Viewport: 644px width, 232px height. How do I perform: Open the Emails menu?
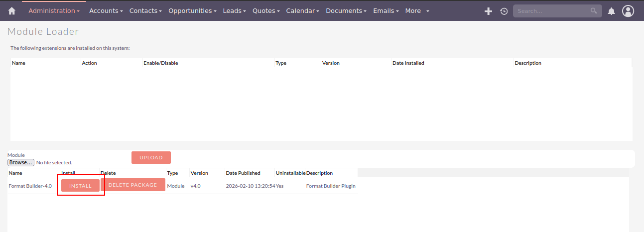click(386, 11)
